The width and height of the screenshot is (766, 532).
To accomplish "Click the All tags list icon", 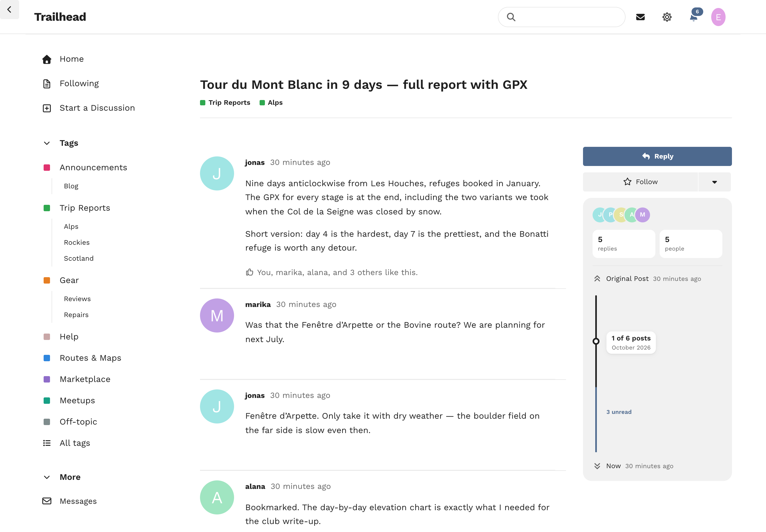I will [47, 443].
